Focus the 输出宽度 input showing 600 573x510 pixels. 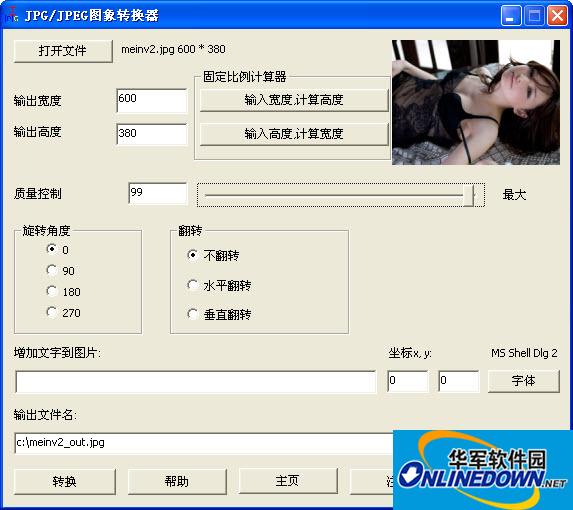pyautogui.click(x=152, y=100)
